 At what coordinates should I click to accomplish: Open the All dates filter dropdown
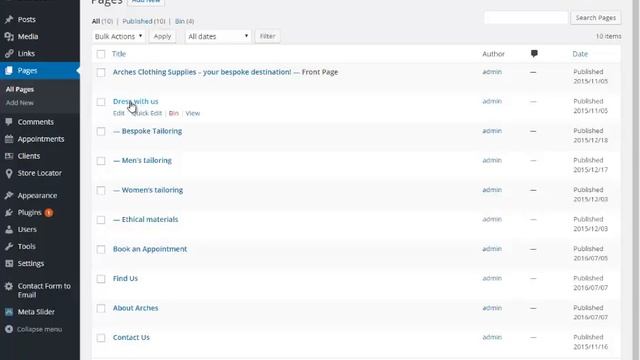coord(218,36)
